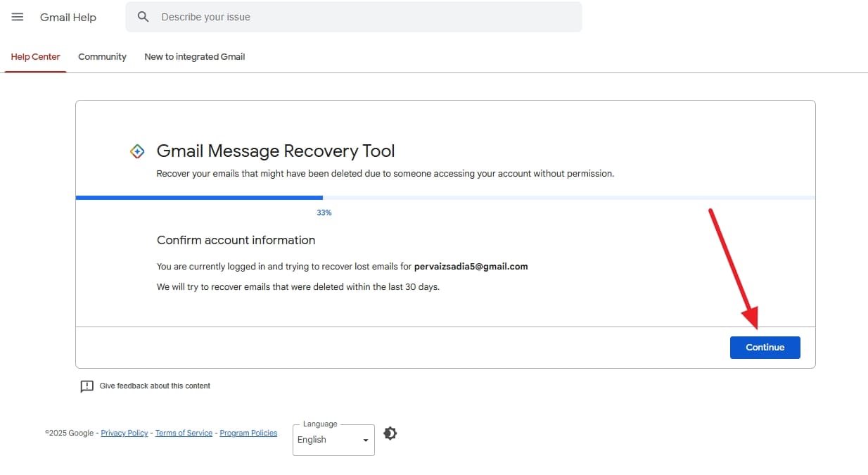Click the Give feedback about this content text
The width and height of the screenshot is (868, 475).
(155, 386)
